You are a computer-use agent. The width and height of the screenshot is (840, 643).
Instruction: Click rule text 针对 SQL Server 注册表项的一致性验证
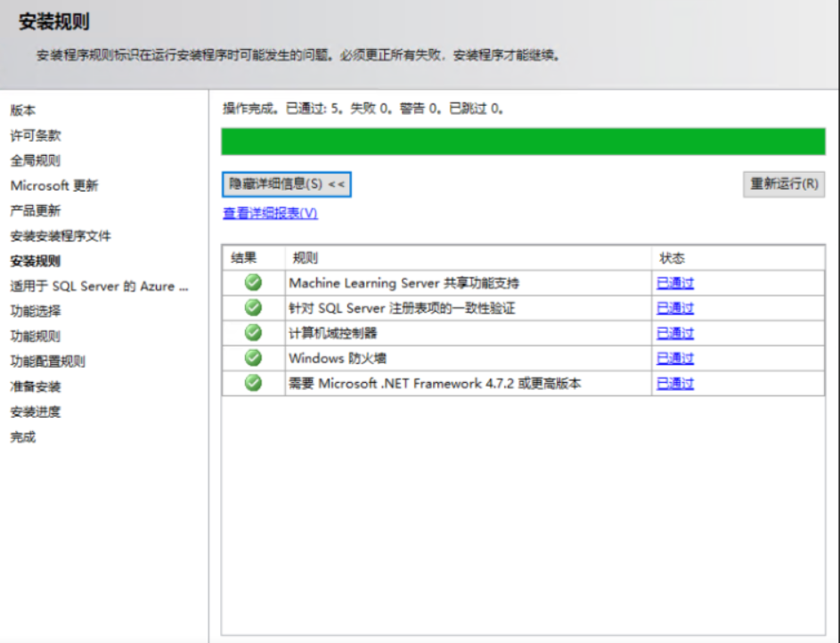click(x=402, y=308)
